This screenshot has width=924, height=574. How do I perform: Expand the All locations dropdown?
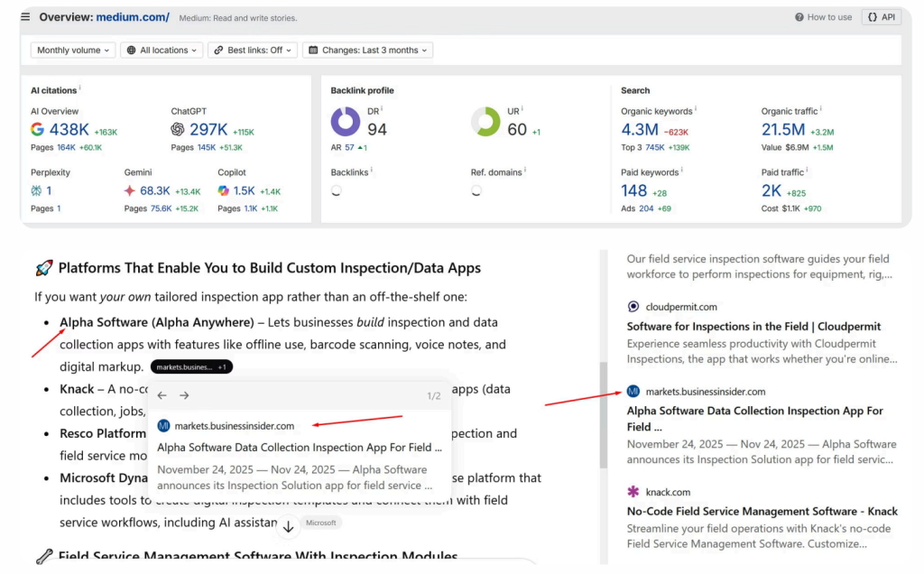coord(162,51)
